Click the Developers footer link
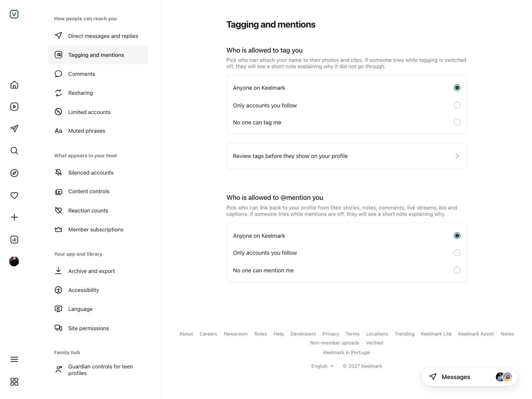Screen dimensions: 532x399 point(303,334)
